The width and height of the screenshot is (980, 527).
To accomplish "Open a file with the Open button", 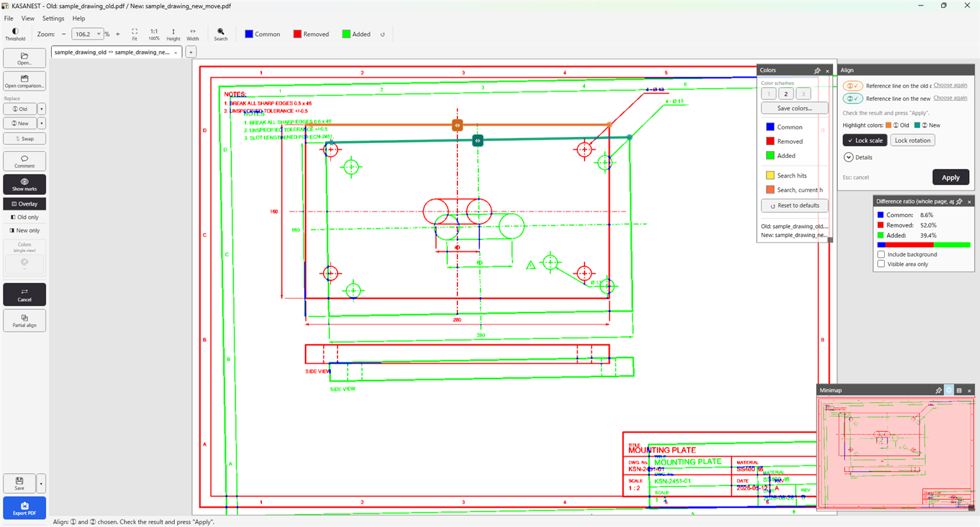I will click(x=24, y=58).
